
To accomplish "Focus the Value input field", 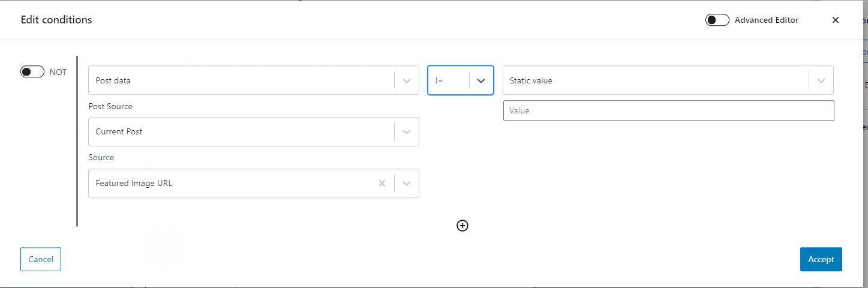I will [668, 110].
